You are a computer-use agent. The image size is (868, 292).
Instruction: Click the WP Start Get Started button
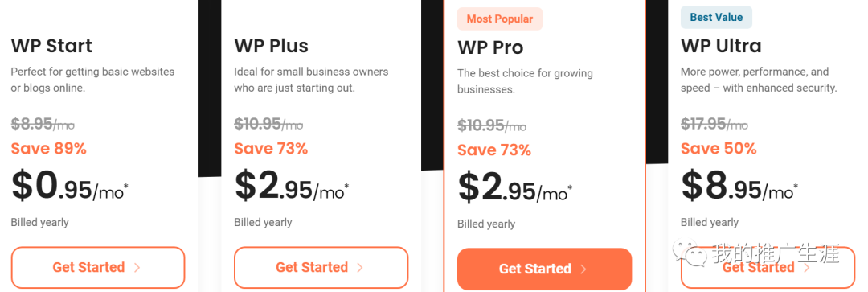97,267
